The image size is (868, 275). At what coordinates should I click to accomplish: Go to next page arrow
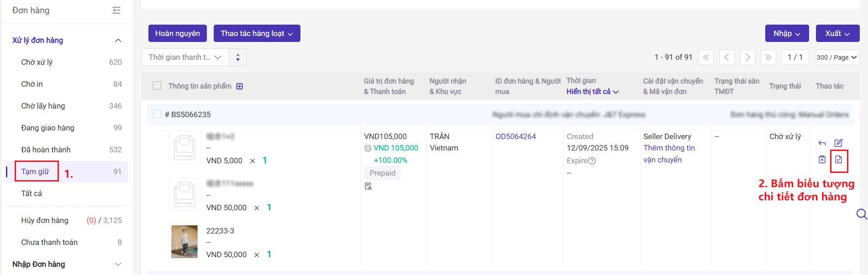[747, 57]
